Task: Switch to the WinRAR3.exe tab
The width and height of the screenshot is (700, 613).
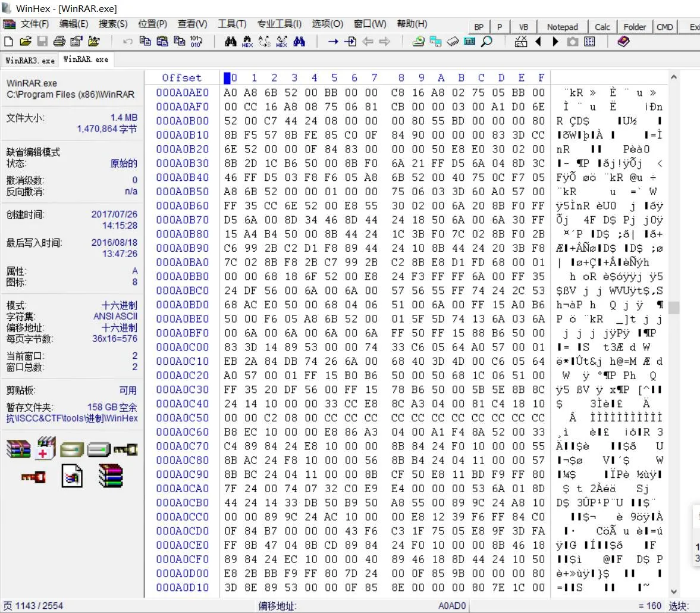Action: pyautogui.click(x=30, y=60)
